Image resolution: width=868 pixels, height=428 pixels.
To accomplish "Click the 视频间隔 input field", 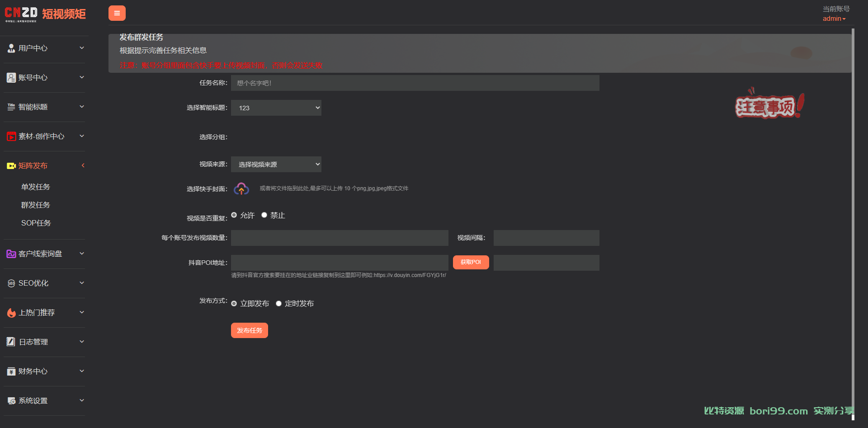I will pyautogui.click(x=547, y=238).
